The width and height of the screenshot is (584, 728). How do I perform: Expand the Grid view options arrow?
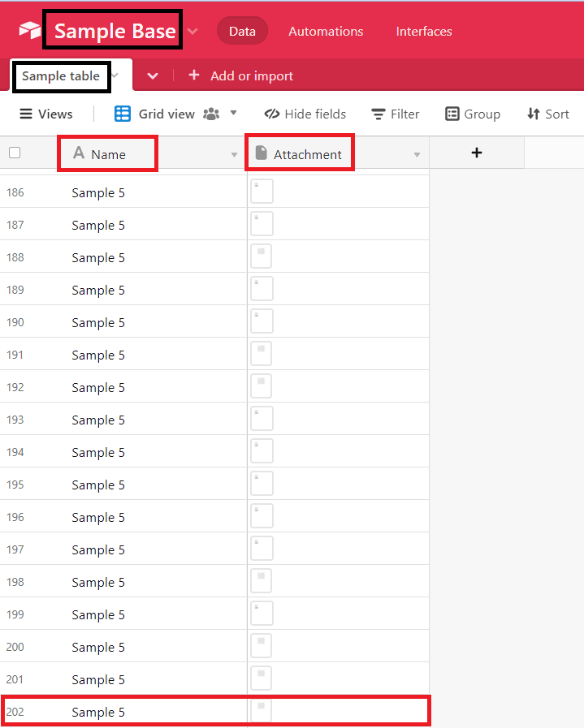234,113
